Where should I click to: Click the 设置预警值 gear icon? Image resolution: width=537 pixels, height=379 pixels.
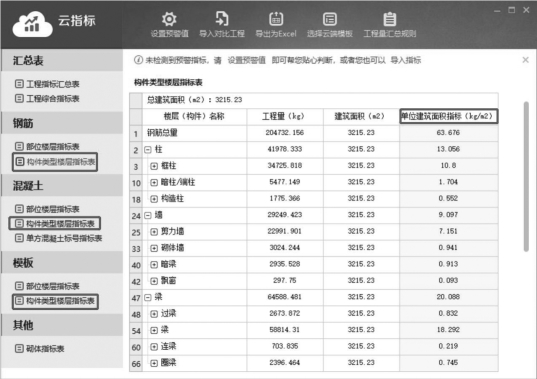pyautogui.click(x=169, y=19)
